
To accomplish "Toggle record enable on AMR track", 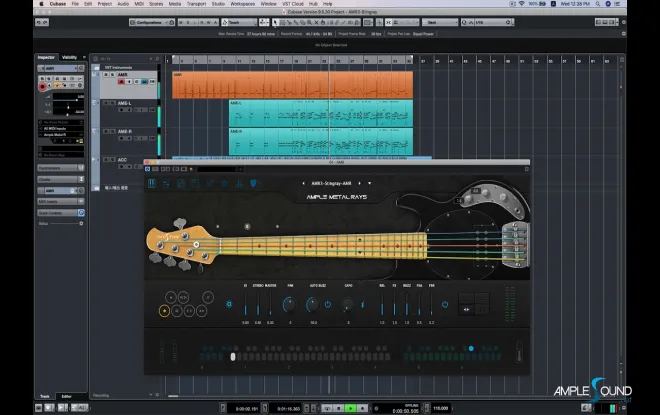I will (x=121, y=82).
